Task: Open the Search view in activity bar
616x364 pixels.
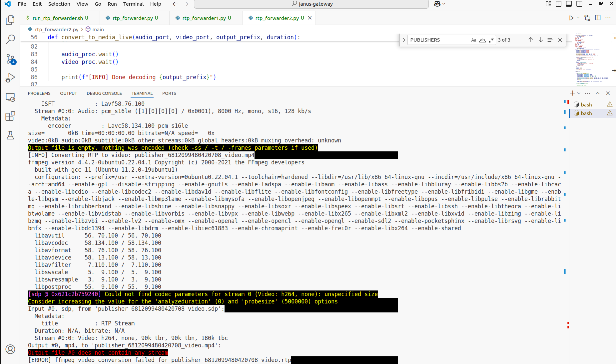Action: (x=10, y=39)
